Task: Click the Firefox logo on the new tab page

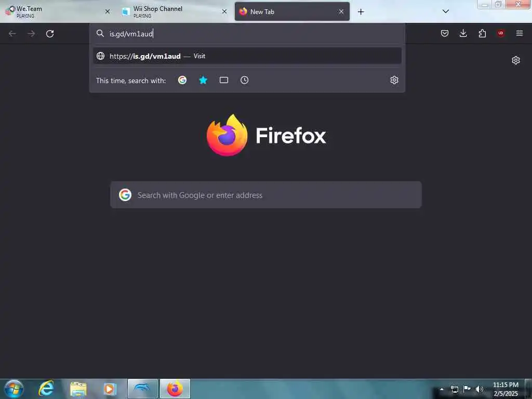Action: coord(227,135)
